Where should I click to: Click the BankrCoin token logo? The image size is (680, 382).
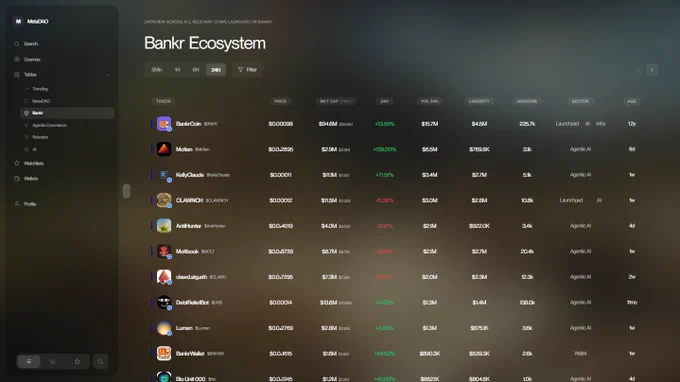click(x=164, y=124)
